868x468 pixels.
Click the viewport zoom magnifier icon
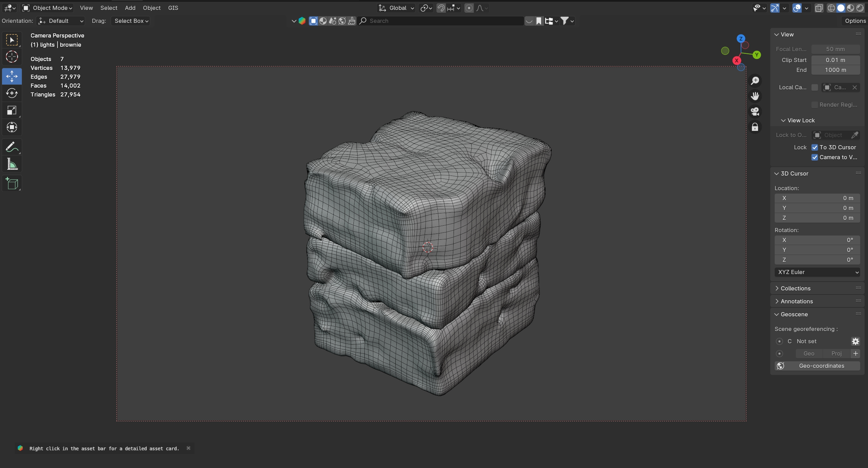(x=755, y=81)
